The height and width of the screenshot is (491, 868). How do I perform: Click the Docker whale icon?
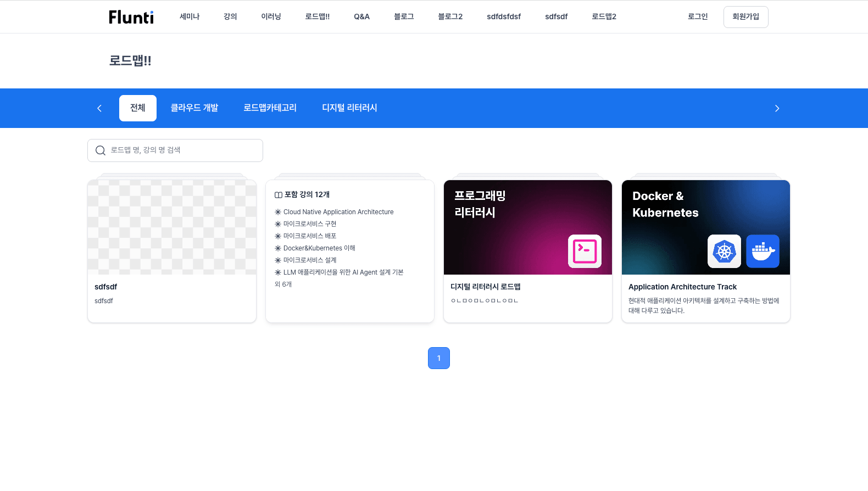[763, 251]
